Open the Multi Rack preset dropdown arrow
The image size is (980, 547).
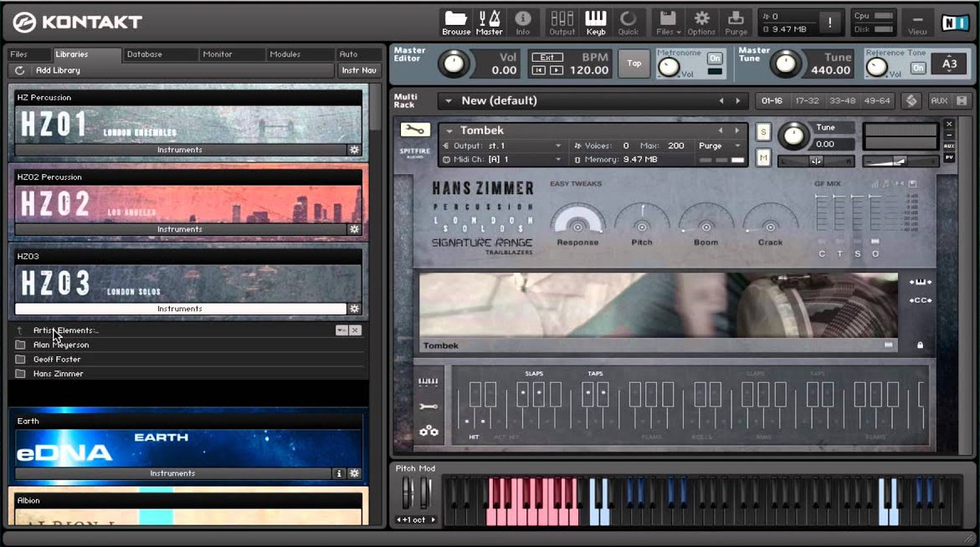click(448, 100)
